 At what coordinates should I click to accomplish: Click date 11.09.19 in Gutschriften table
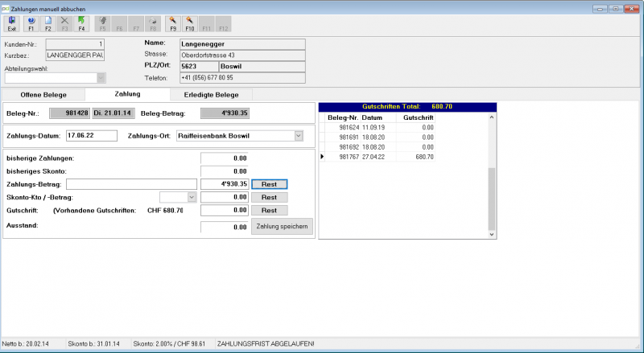tap(378, 127)
